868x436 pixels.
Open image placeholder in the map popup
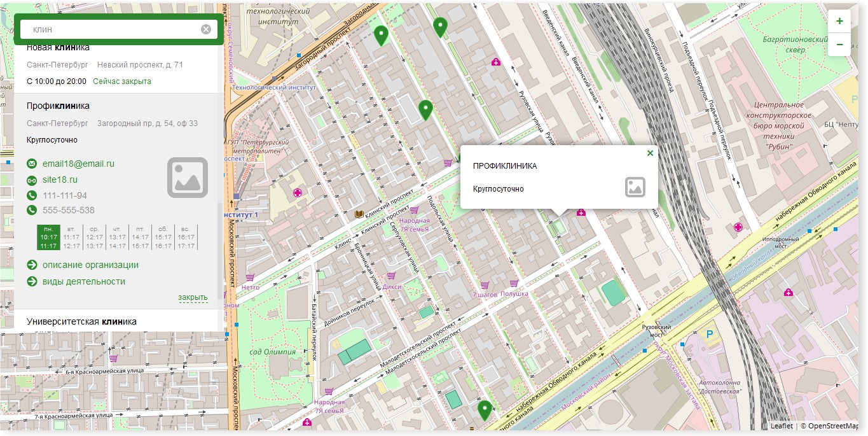[635, 187]
